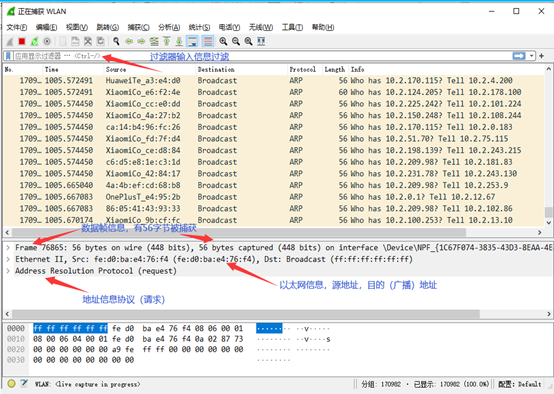Screen dimensions: 554x394
Task: Open capture file properties icon in status bar
Action: click(x=24, y=383)
